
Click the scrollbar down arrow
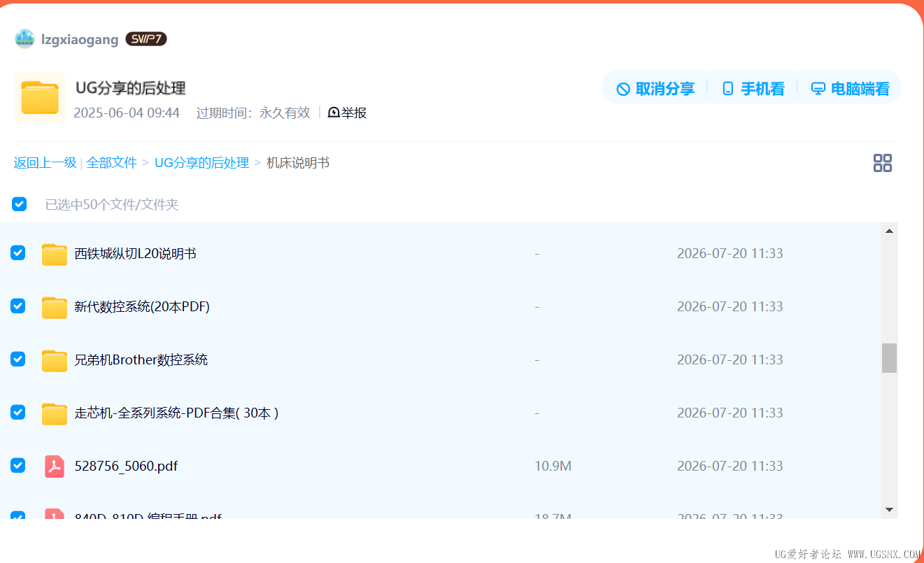click(x=889, y=510)
